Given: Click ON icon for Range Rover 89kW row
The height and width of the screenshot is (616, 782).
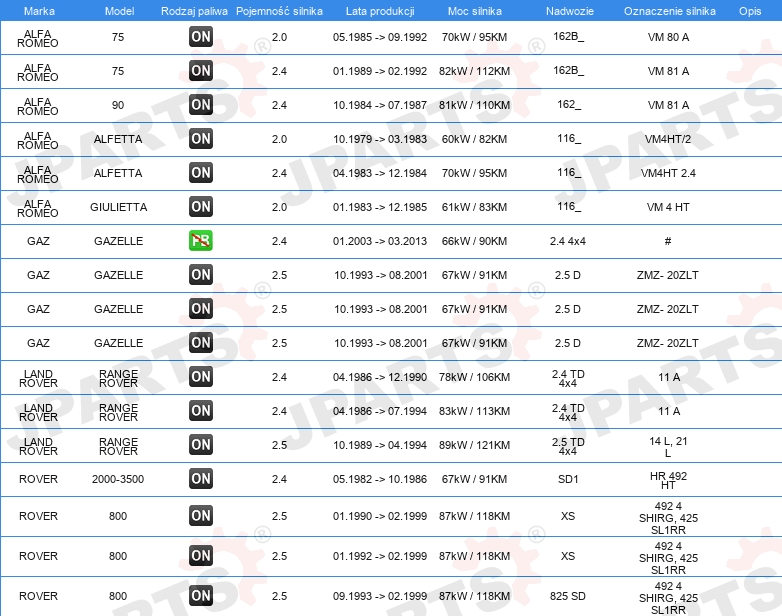Looking at the screenshot, I should pyautogui.click(x=201, y=444).
